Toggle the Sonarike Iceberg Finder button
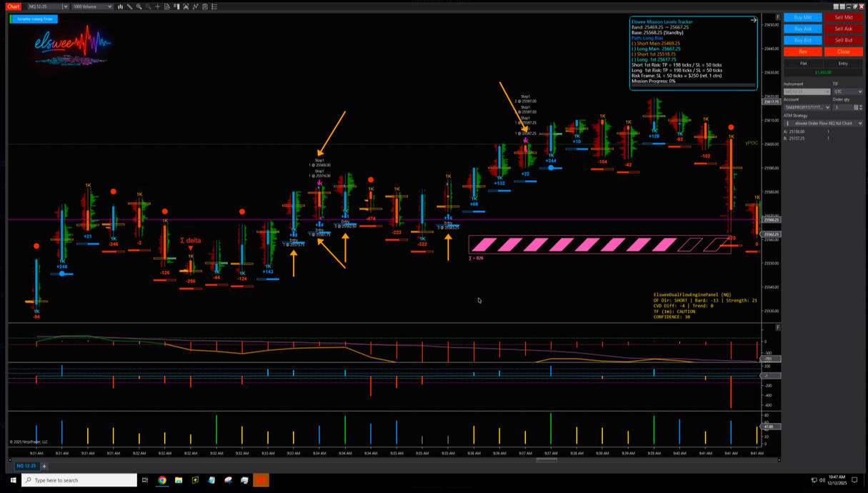868x493 pixels. (x=34, y=19)
